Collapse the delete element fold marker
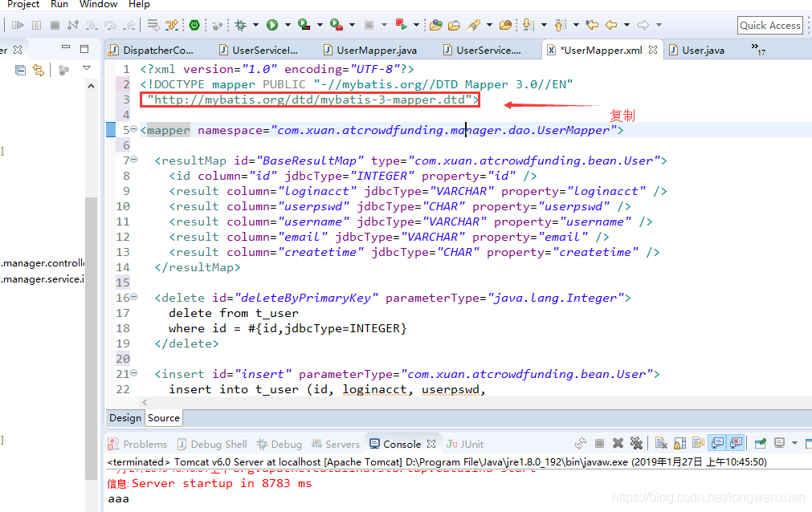 133,297
